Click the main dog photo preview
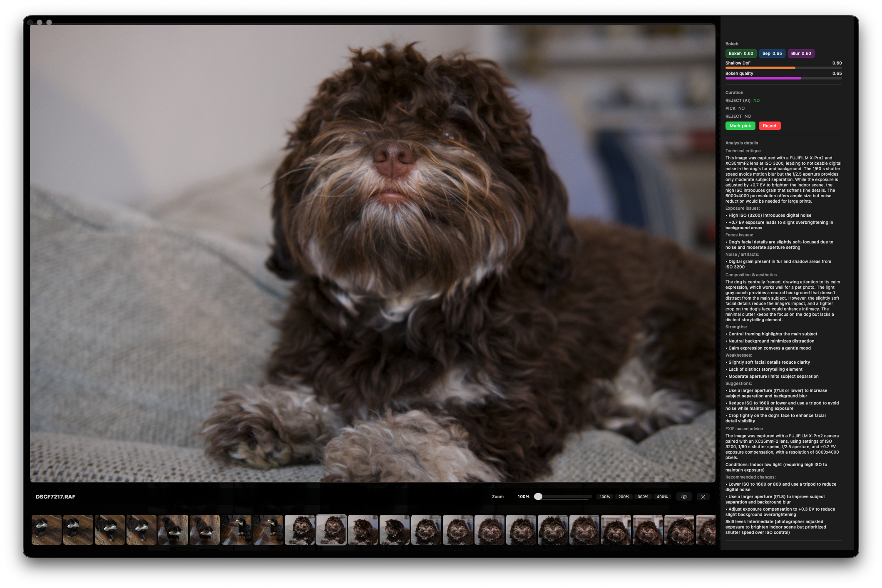 coord(373,253)
